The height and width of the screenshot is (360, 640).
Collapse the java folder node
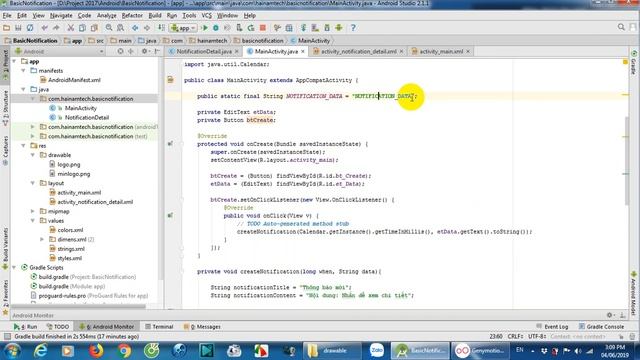[x=23, y=89]
